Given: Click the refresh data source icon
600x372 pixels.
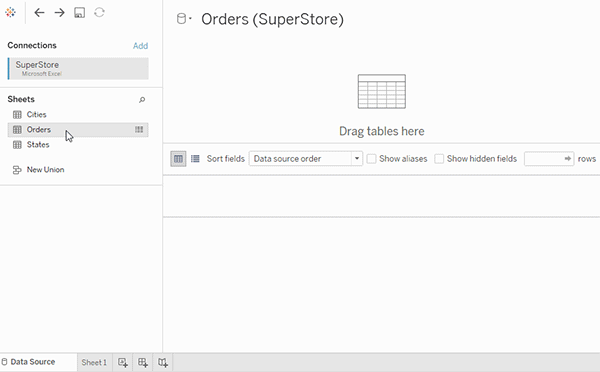Looking at the screenshot, I should pos(99,13).
